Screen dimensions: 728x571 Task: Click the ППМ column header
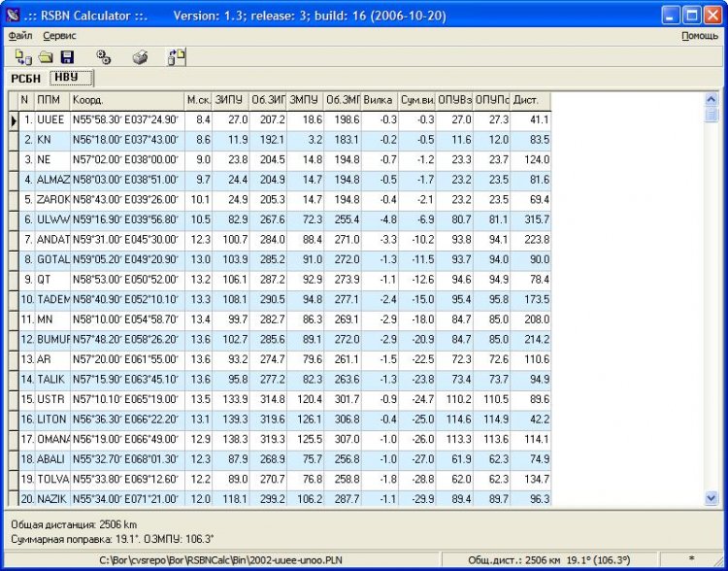tap(52, 100)
